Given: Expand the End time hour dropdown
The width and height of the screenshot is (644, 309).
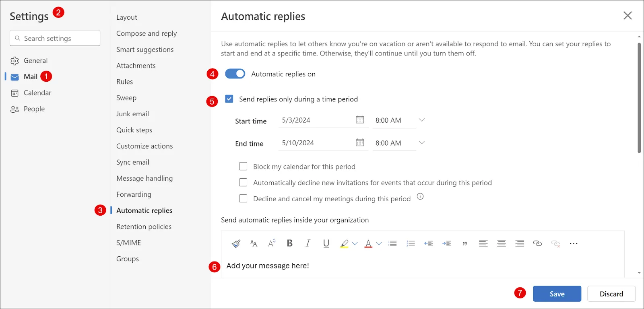Looking at the screenshot, I should (x=421, y=142).
